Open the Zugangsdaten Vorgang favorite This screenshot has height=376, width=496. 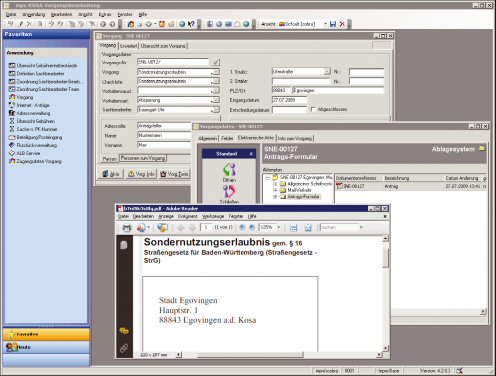coord(35,161)
